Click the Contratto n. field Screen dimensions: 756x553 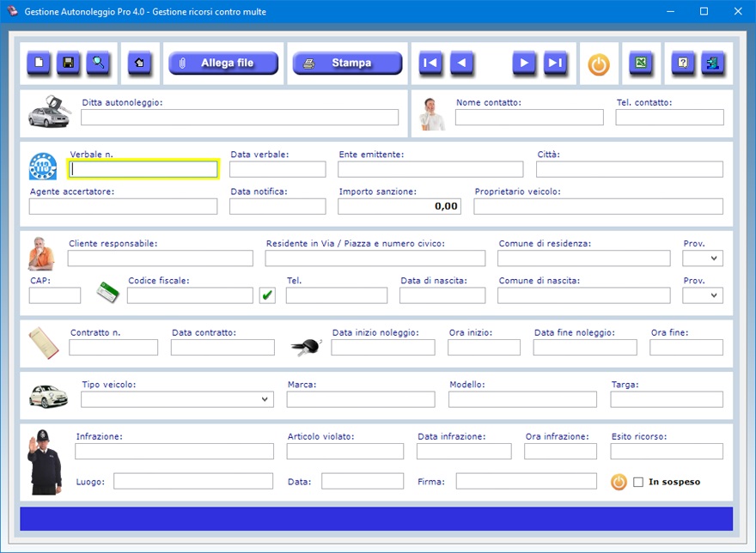(113, 347)
